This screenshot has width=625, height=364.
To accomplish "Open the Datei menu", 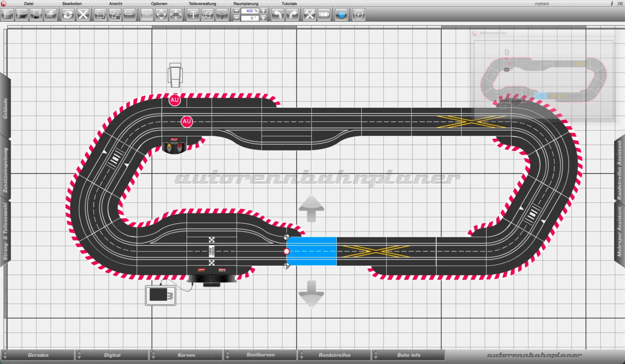I will click(x=29, y=4).
